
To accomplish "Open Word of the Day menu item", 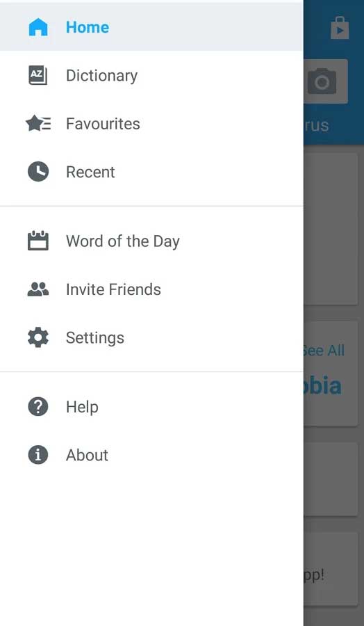I will [x=123, y=241].
